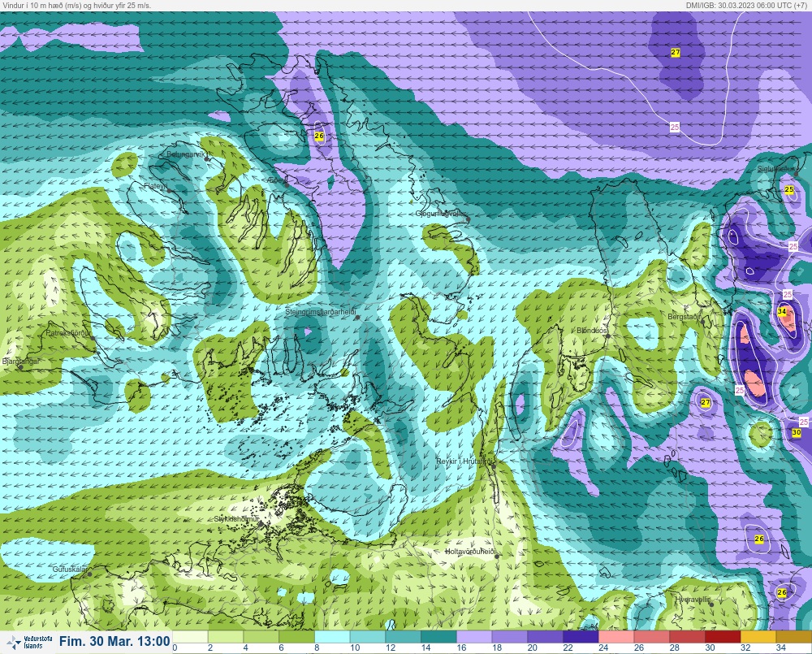Click the salmon 26–28 m/s legend swatch

coord(651,637)
